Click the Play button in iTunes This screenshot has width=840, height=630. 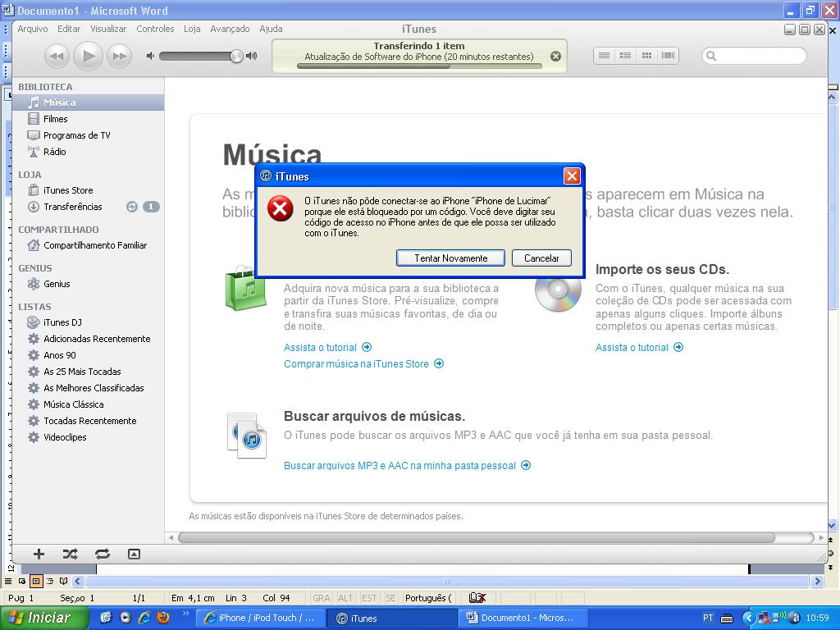(x=89, y=56)
